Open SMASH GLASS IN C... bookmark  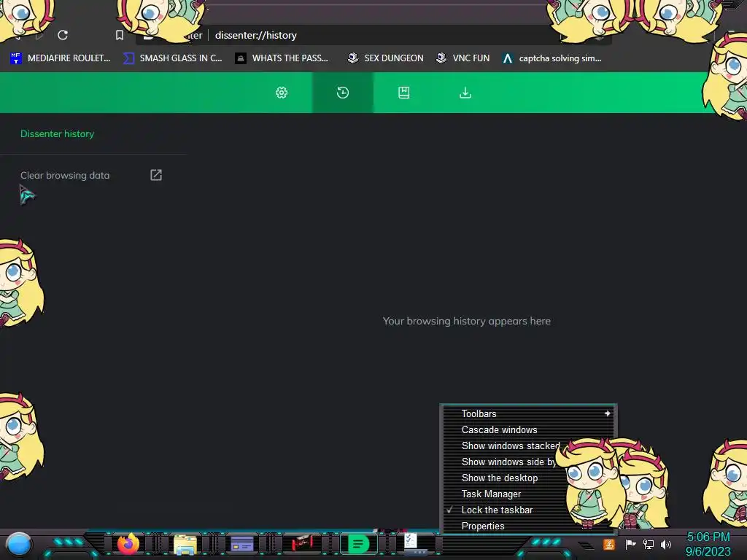pyautogui.click(x=172, y=58)
